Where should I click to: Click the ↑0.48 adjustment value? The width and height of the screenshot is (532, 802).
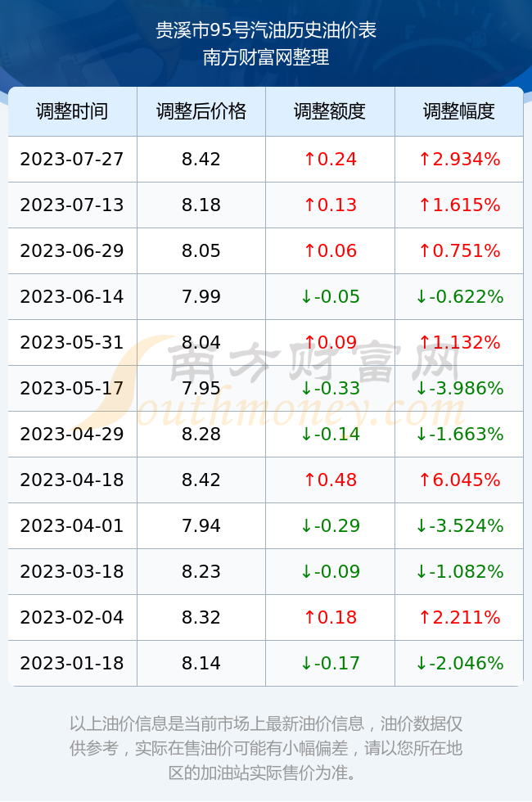tap(330, 480)
